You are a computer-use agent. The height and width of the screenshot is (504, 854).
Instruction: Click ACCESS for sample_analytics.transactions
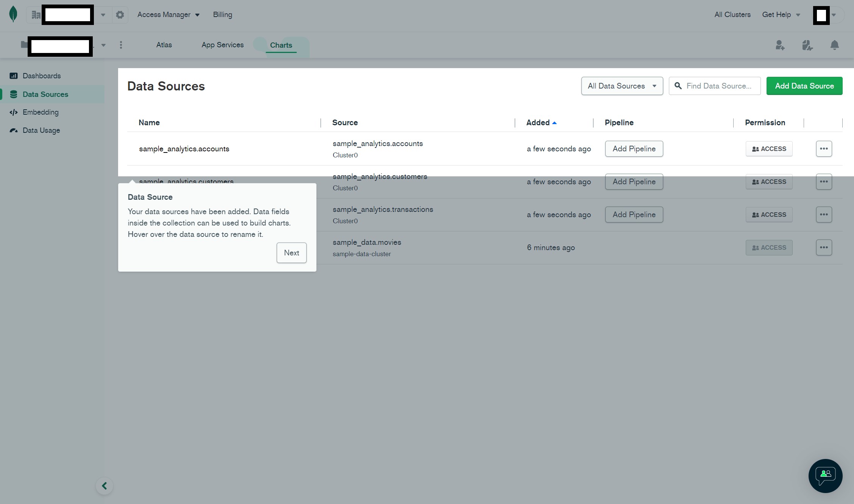coord(769,215)
